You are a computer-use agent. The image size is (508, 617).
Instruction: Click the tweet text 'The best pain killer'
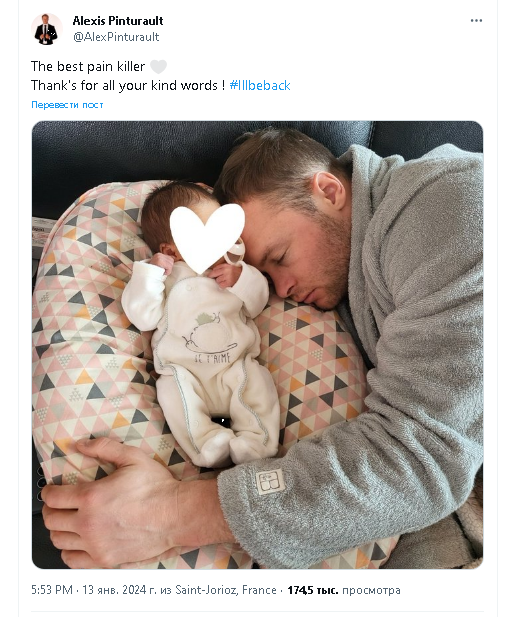88,67
